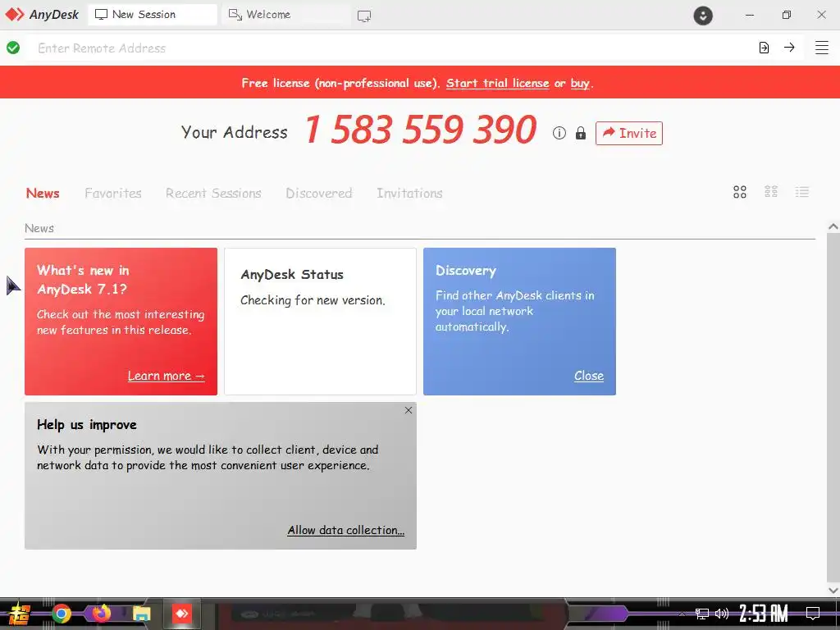Open the Favorites tab

pos(113,193)
